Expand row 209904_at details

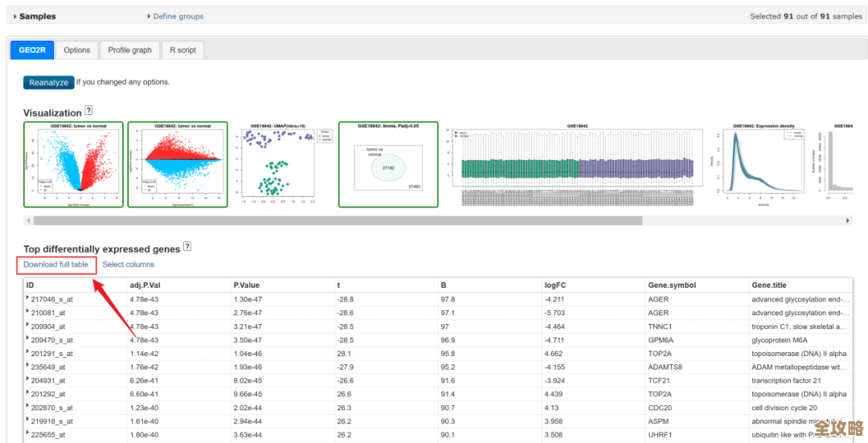coord(28,326)
